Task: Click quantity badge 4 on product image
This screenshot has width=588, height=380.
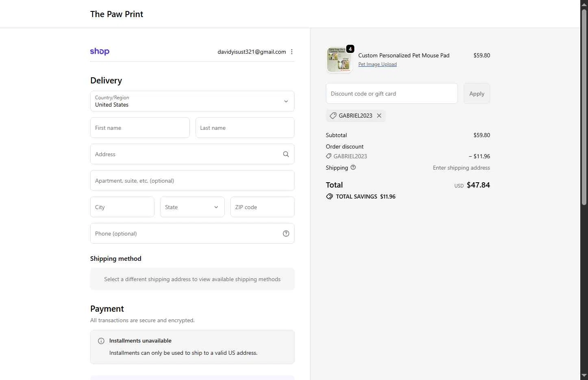Action: pos(350,49)
